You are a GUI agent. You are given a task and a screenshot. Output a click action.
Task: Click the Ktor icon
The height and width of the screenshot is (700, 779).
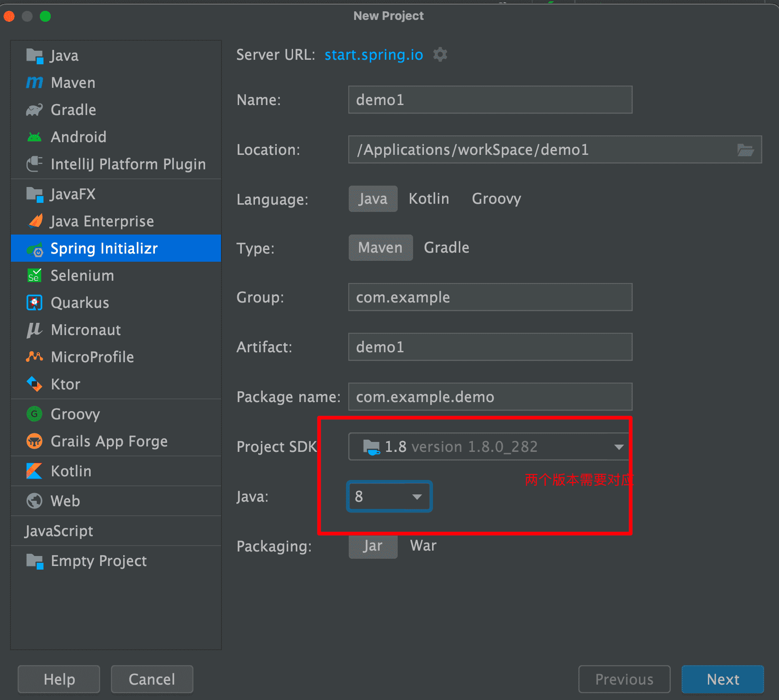click(x=34, y=384)
